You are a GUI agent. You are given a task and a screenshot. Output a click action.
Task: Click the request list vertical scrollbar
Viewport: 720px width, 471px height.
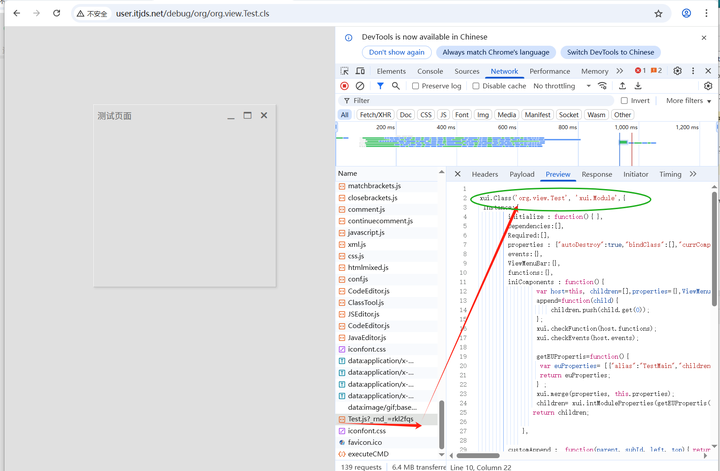click(442, 425)
